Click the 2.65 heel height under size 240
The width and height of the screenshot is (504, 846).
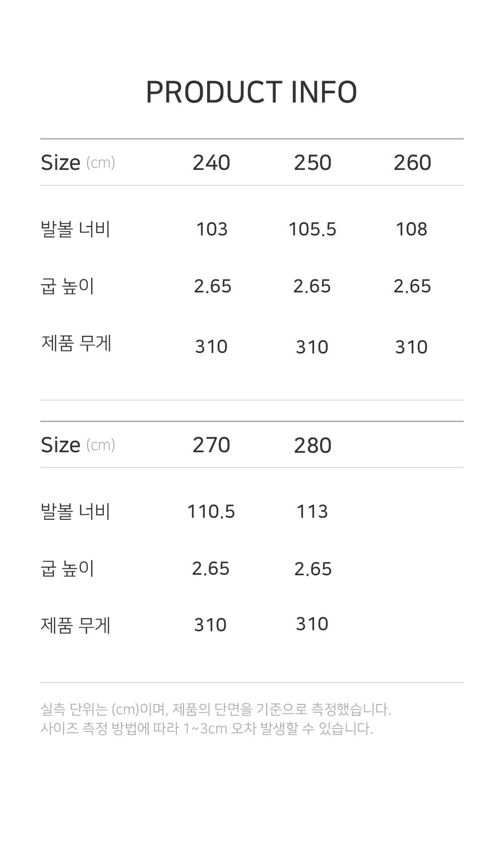pos(212,286)
